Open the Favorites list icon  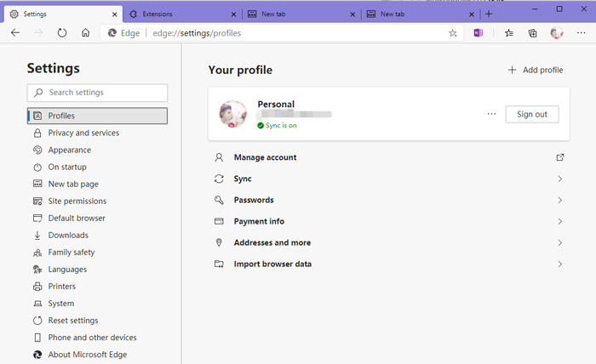coord(508,33)
